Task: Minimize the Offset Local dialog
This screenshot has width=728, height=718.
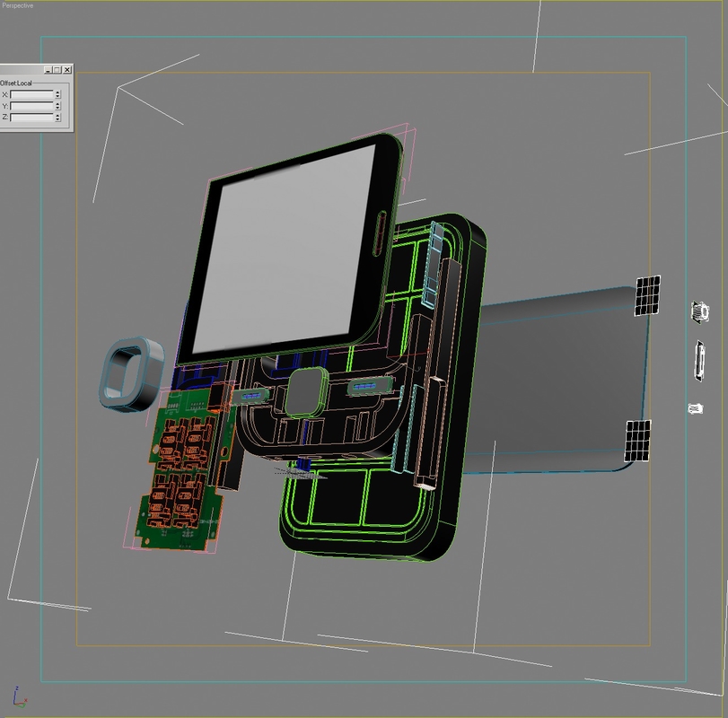Action: pyautogui.click(x=48, y=69)
